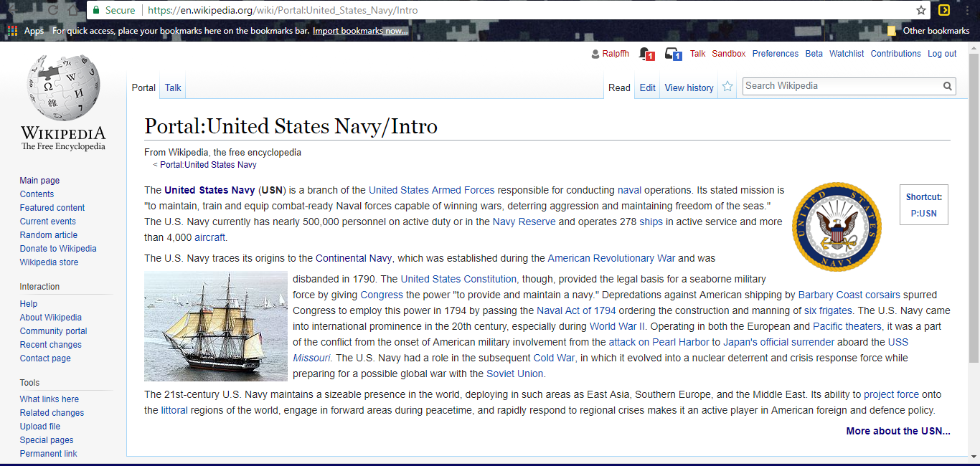
Task: Open Wikipedia store link
Action: coord(49,262)
